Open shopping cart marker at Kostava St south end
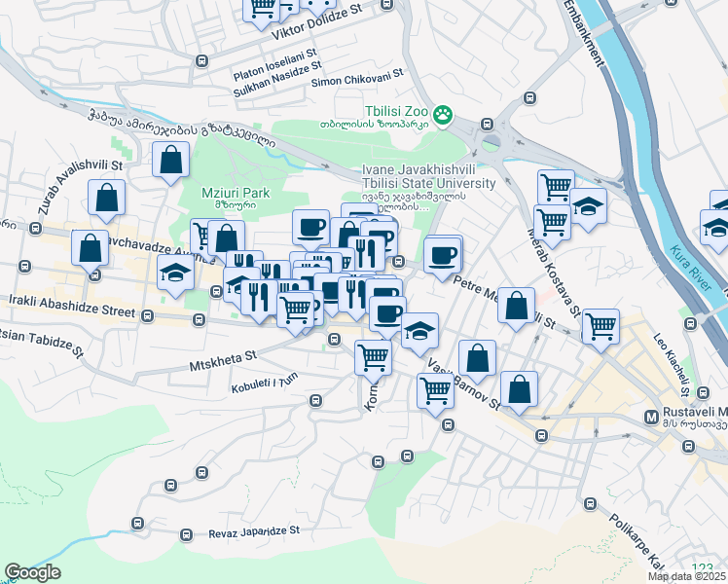The image size is (728, 584). click(x=601, y=328)
